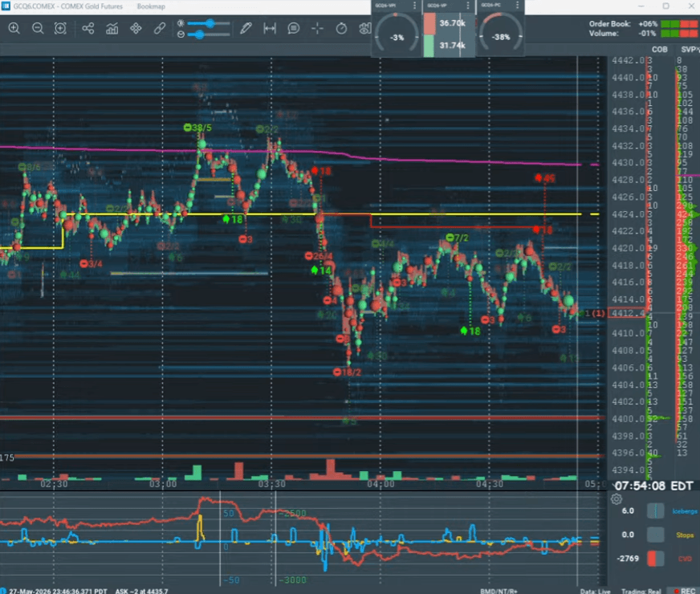Click the chain link icon

[x=160, y=29]
